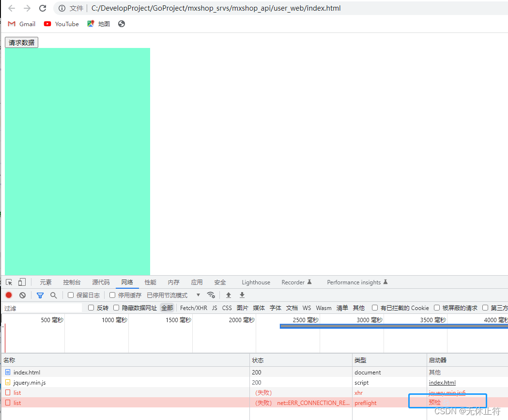Open network conditions wifi icon
The width and height of the screenshot is (508, 420).
[x=211, y=295]
